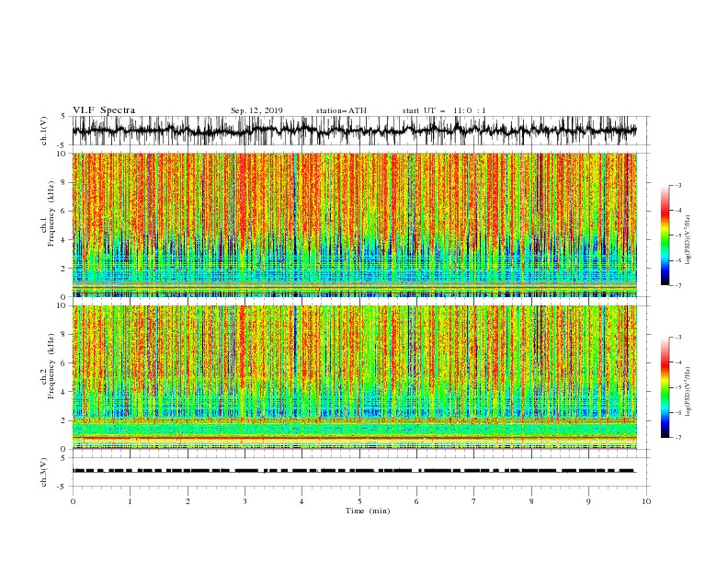The width and height of the screenshot is (728, 563).
Task: Click inside the ch.1 spectrogram panel
Action: pos(354,224)
